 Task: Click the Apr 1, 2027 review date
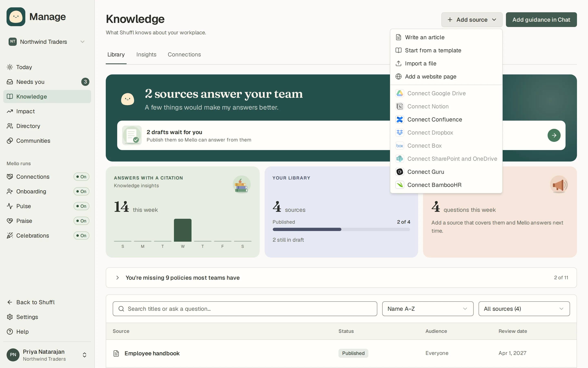(512, 353)
